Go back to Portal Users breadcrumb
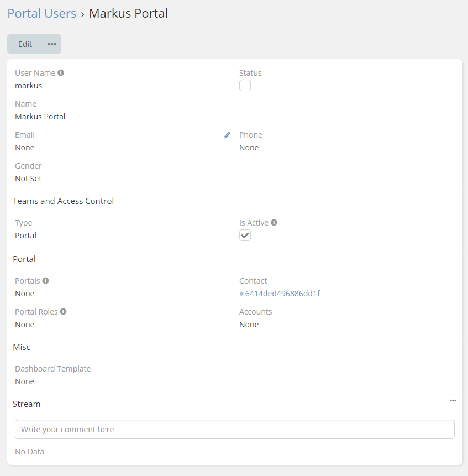Viewport: 468px width, 476px height. pos(42,13)
